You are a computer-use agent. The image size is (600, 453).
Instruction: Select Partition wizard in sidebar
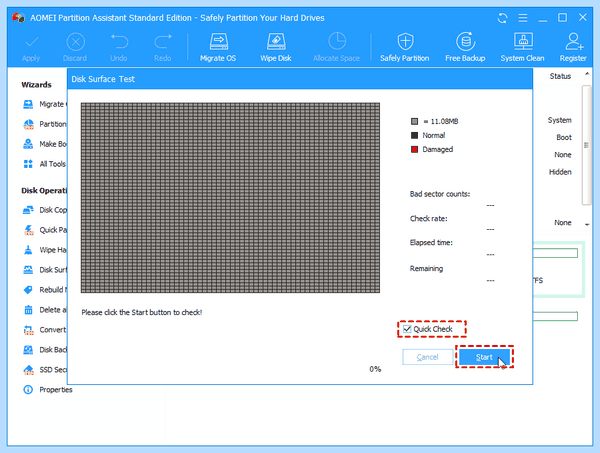(45, 124)
